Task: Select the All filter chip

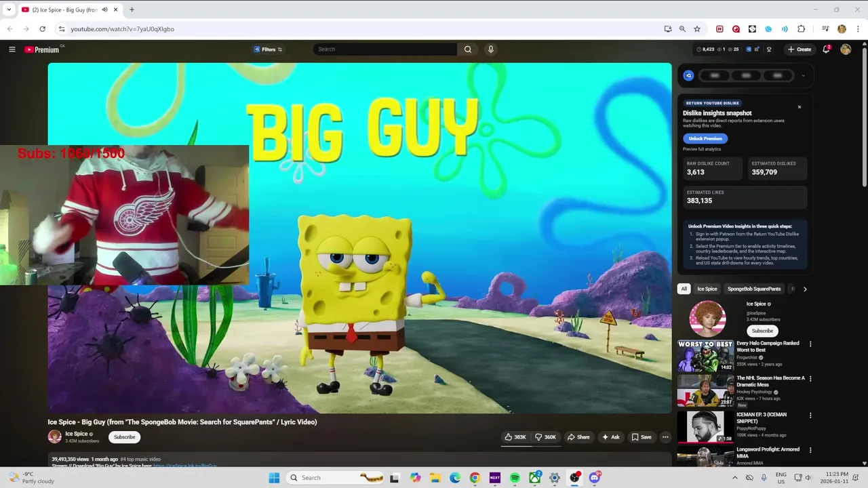Action: [684, 289]
